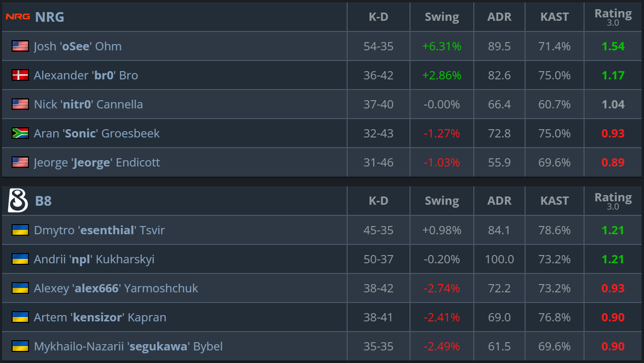Sort NRG table by K-D column

[x=379, y=17]
